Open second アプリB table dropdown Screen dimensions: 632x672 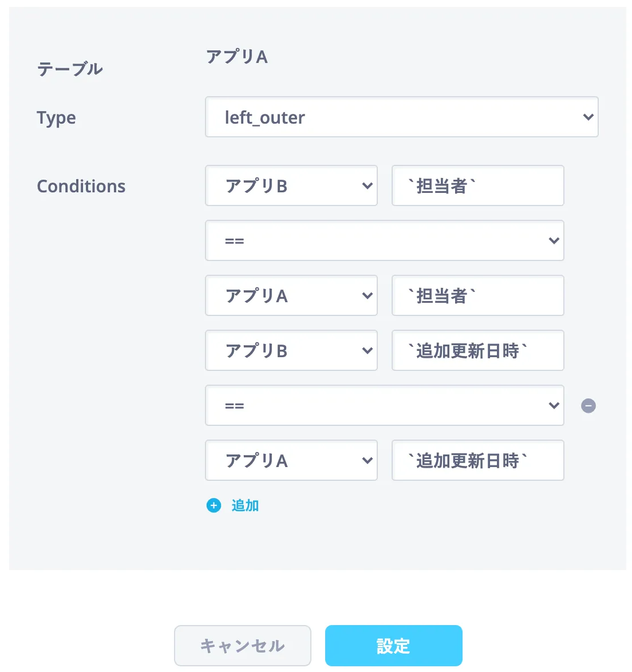[291, 351]
